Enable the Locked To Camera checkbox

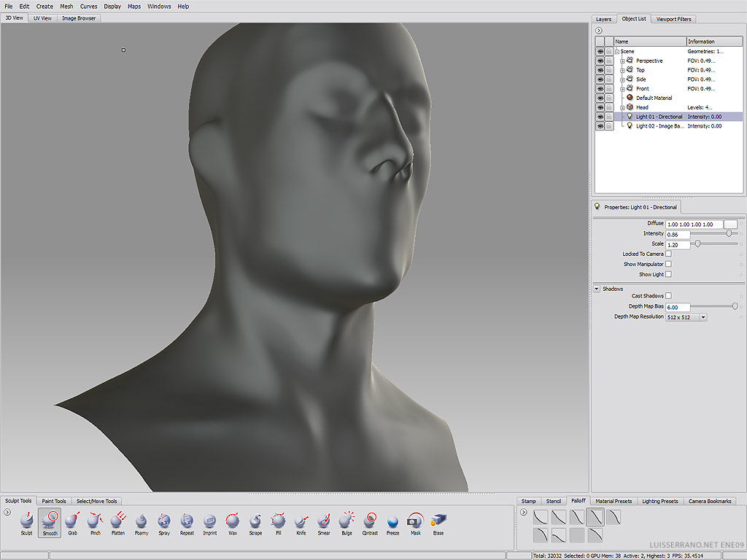click(668, 254)
